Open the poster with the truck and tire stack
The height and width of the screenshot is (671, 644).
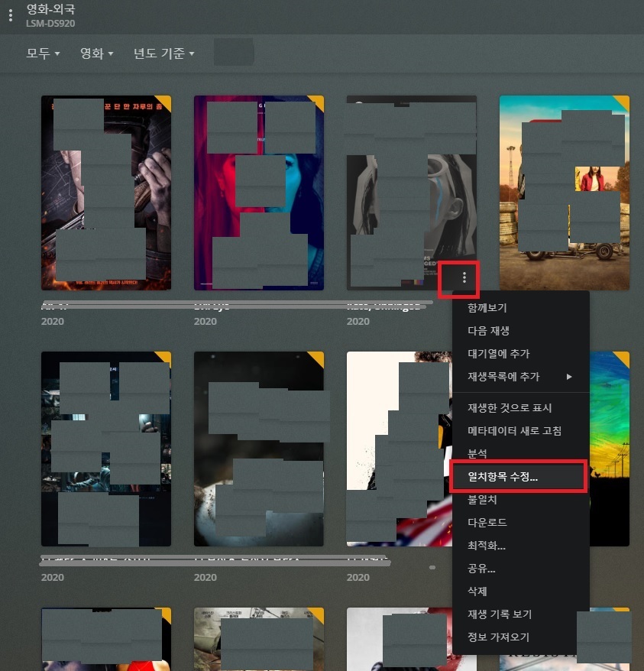click(565, 193)
